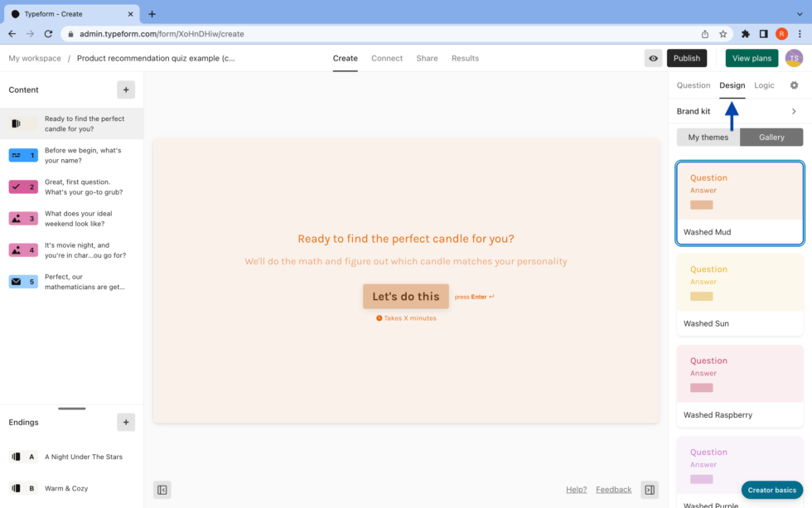
Task: Select question 2 via its checkmark icon
Action: coord(23,186)
